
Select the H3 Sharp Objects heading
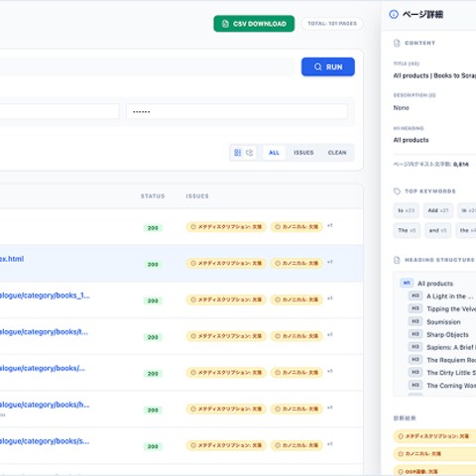pyautogui.click(x=438, y=334)
